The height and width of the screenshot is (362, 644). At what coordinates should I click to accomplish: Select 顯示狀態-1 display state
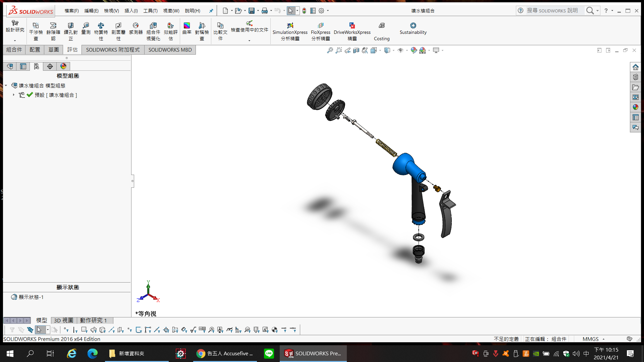tap(31, 297)
